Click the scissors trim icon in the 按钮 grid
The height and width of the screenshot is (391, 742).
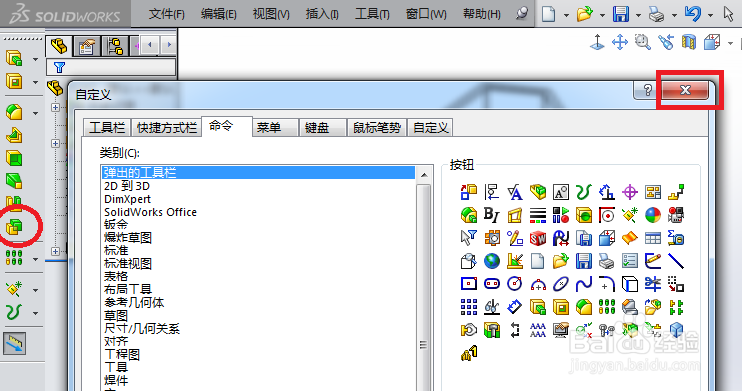(653, 284)
